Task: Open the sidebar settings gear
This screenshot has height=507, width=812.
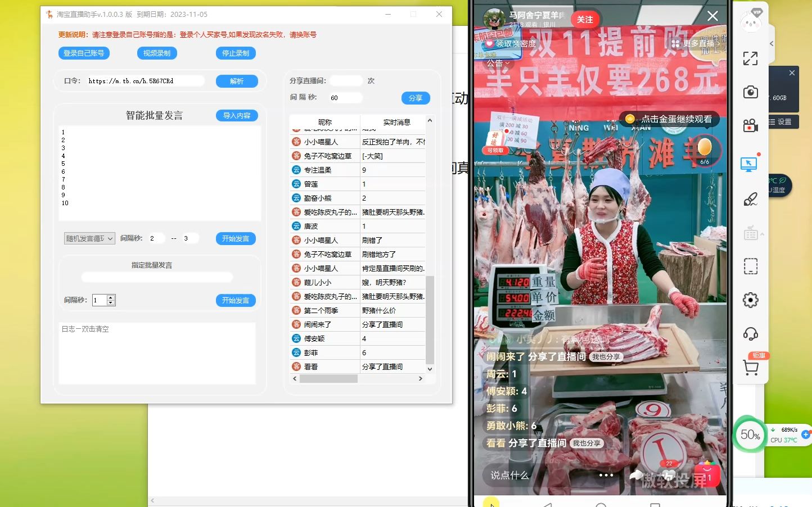Action: 750,300
